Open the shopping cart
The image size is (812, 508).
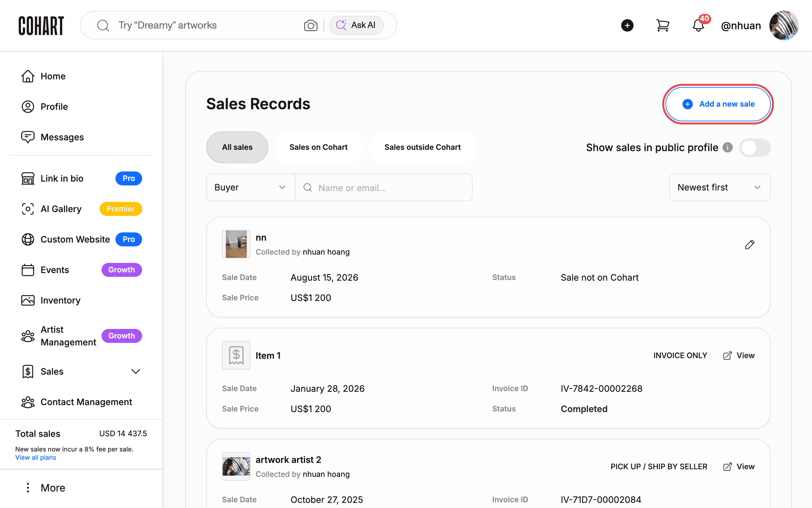(663, 25)
